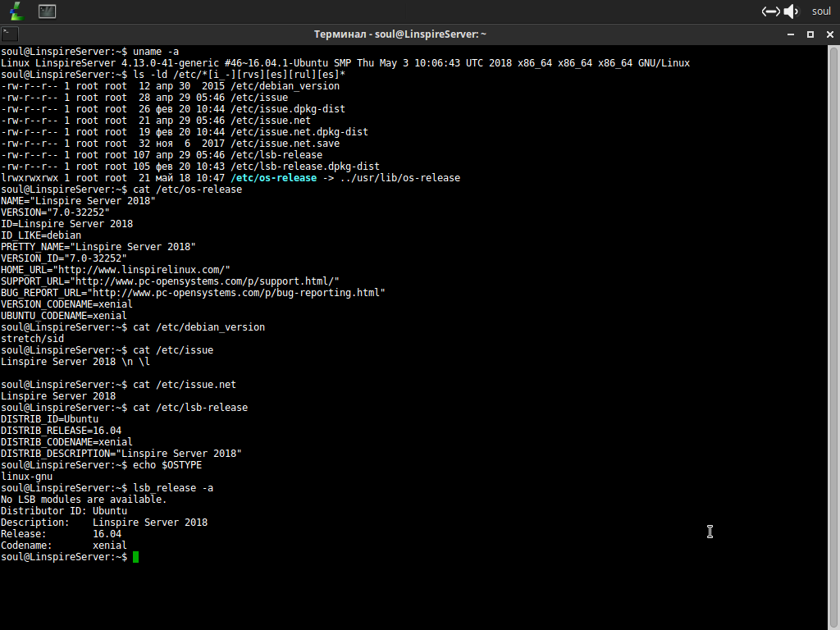
Task: Click the 'cat /etc/debian_version' command
Action: click(199, 327)
